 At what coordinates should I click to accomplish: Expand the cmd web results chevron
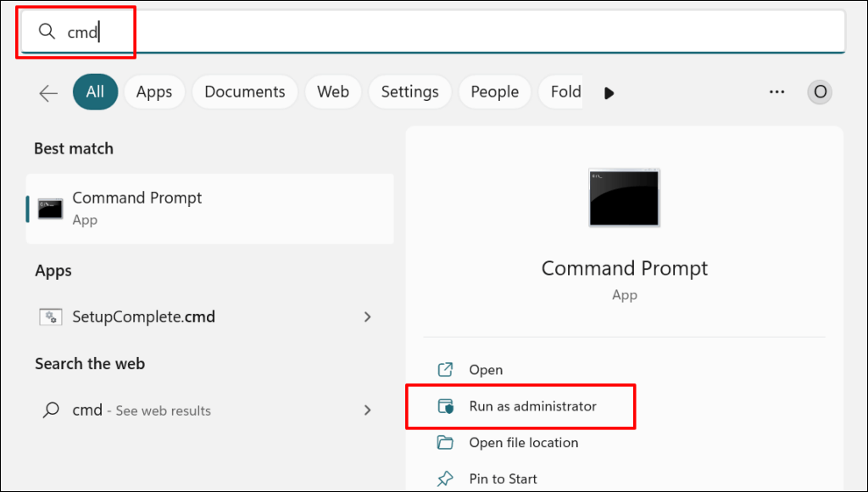coord(367,411)
